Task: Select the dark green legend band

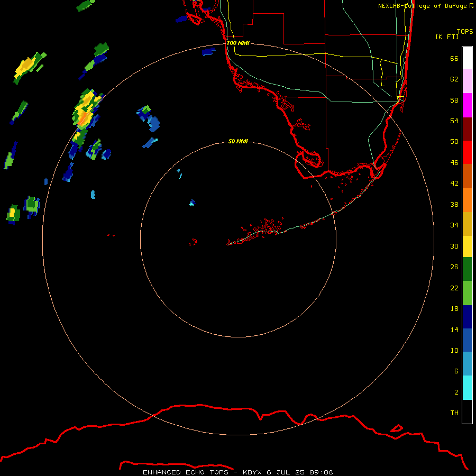Action: point(467,269)
